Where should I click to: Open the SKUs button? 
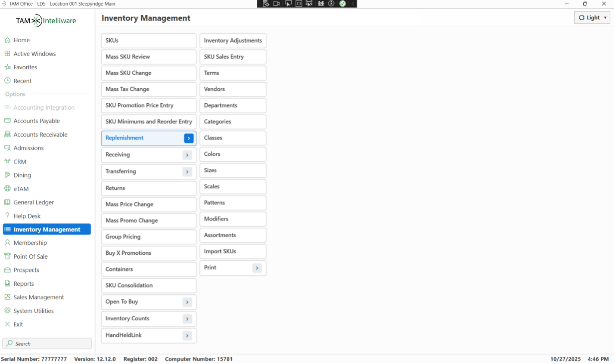149,40
